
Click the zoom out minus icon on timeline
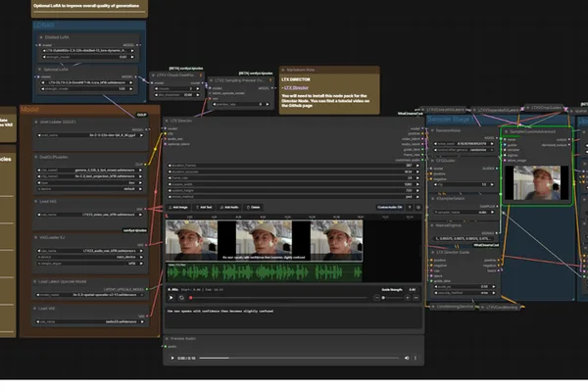pyautogui.click(x=376, y=298)
